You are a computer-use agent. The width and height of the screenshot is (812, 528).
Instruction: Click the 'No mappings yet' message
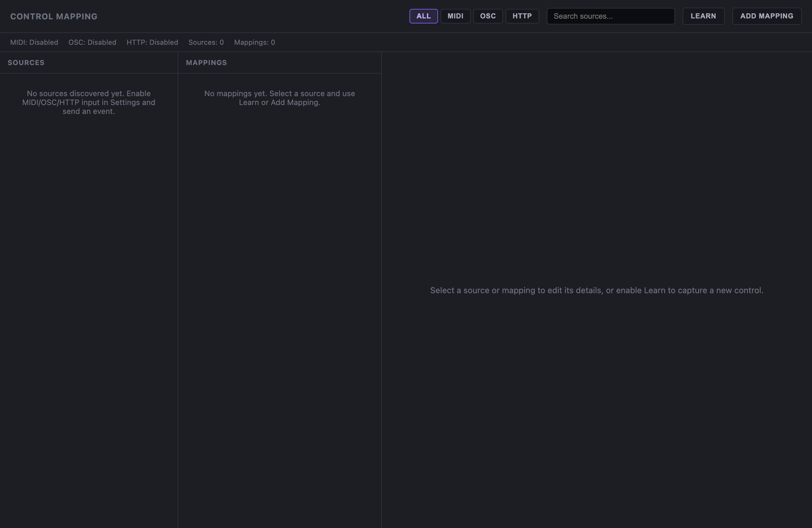pos(279,98)
